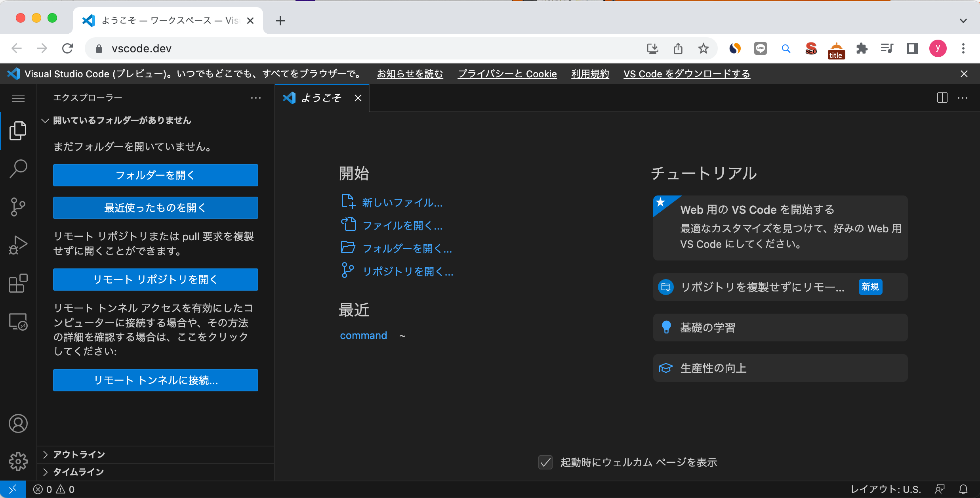Dismiss the Visual Studio Code preview banner

964,74
